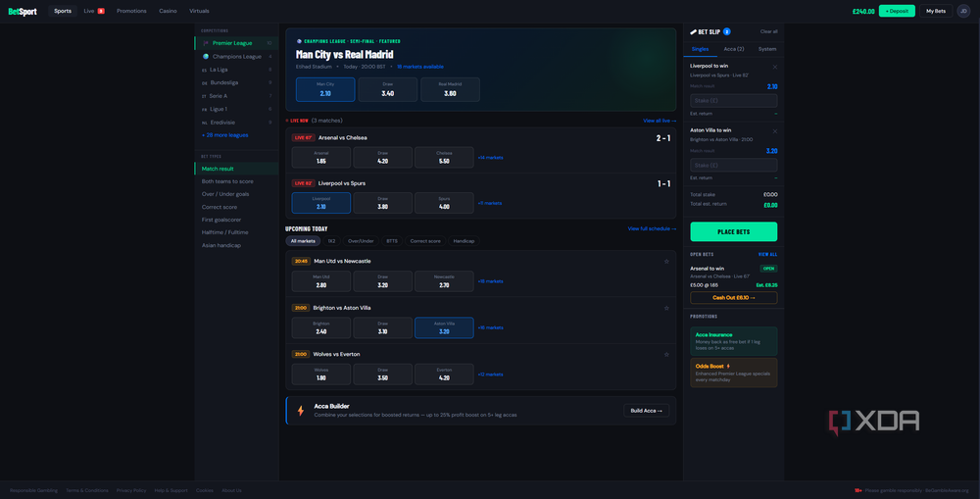
Task: Click the + Deposit button
Action: point(897,11)
